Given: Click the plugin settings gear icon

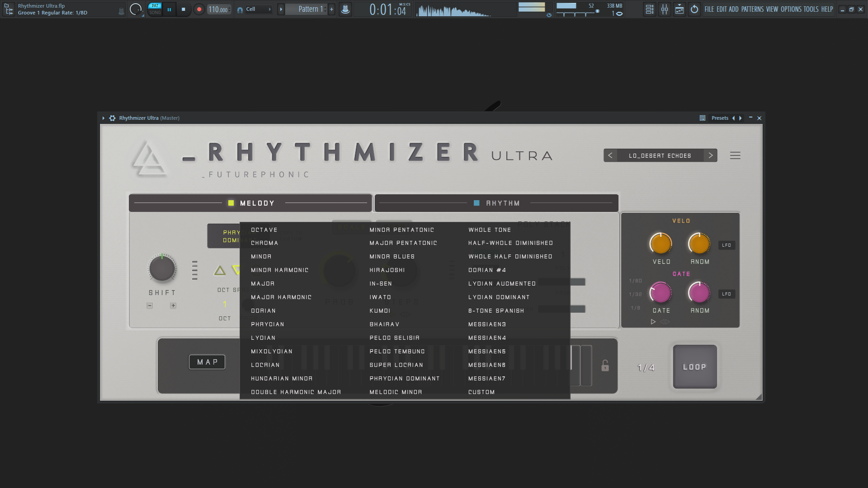Looking at the screenshot, I should (112, 118).
